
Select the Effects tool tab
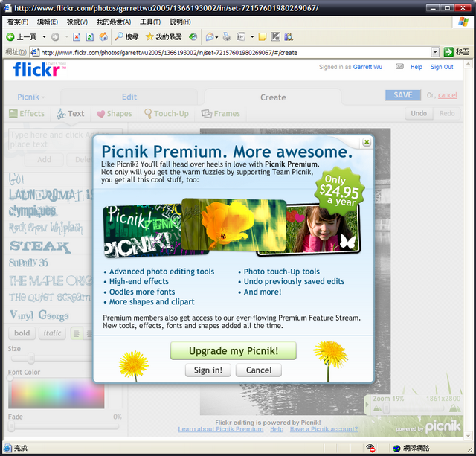(x=27, y=114)
